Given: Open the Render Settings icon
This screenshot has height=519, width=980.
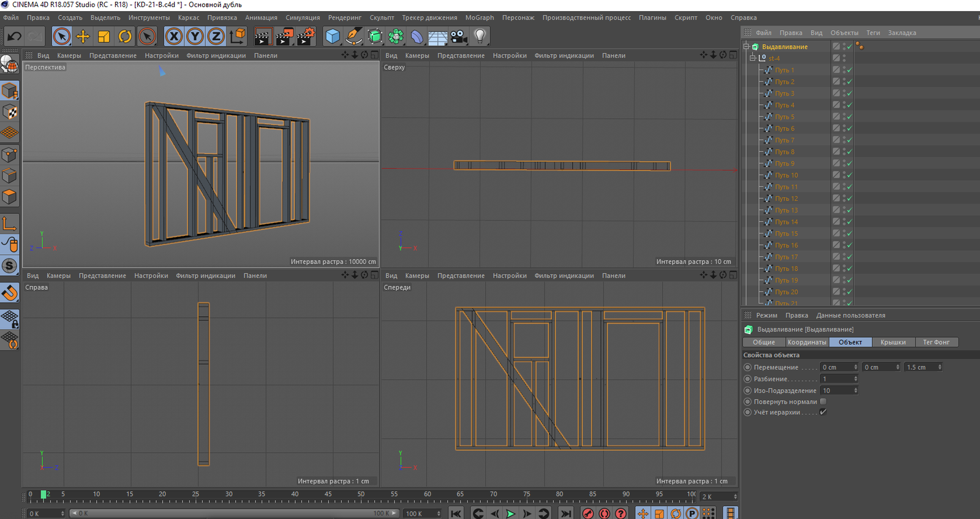Looking at the screenshot, I should click(305, 37).
